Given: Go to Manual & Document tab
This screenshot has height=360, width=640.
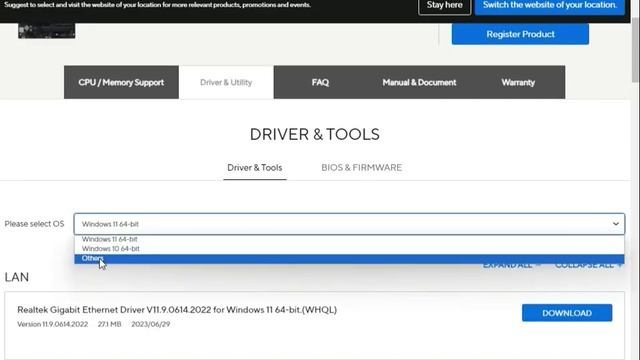Looking at the screenshot, I should (419, 82).
